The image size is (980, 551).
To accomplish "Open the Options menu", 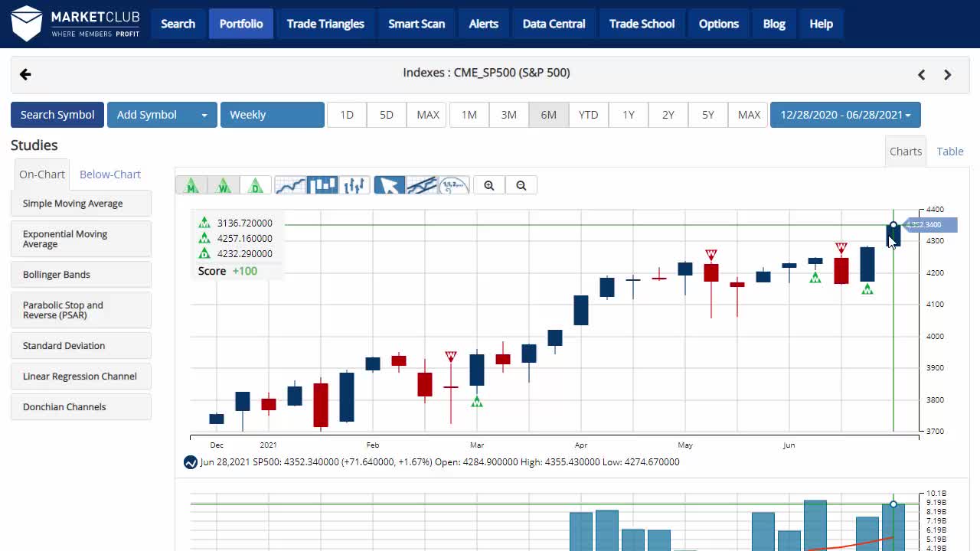I will coord(719,24).
